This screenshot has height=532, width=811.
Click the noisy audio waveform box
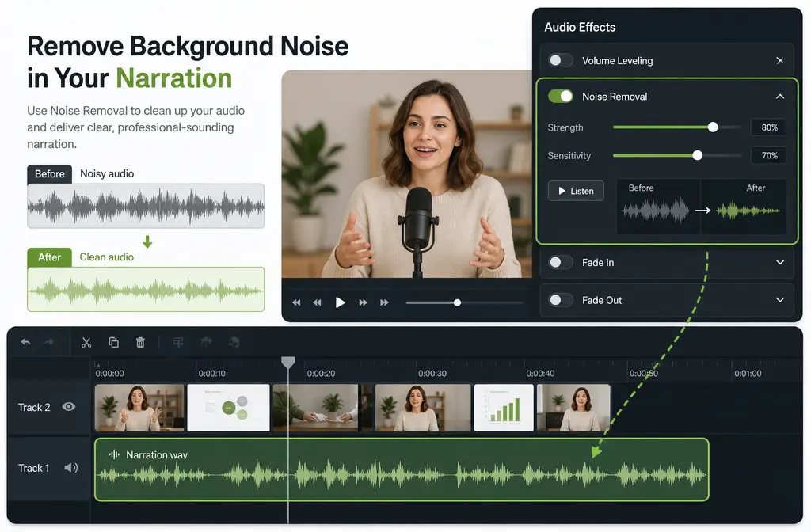point(146,206)
